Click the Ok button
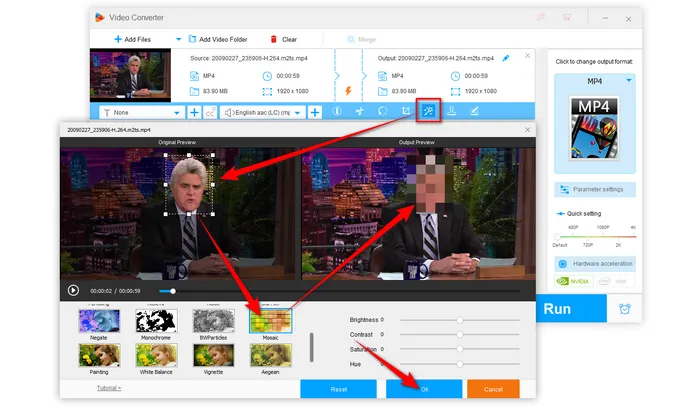The width and height of the screenshot is (700, 407). click(424, 389)
